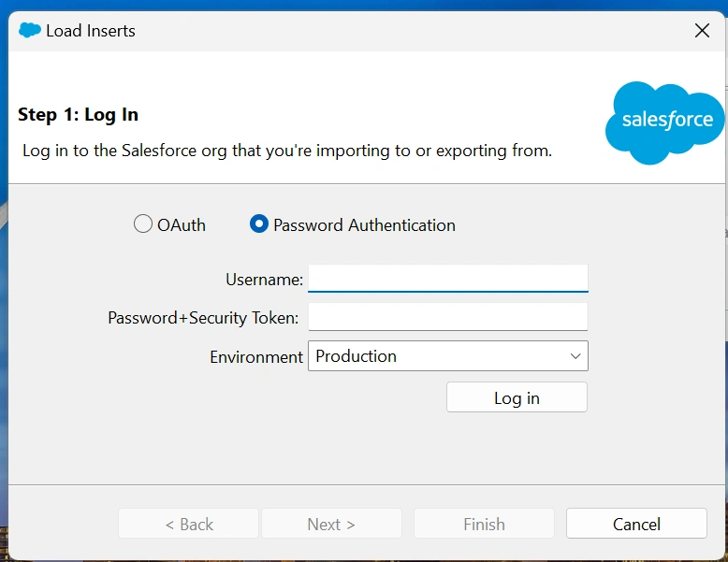Click the Load Inserts window title
The height and width of the screenshot is (562, 728).
pyautogui.click(x=91, y=31)
